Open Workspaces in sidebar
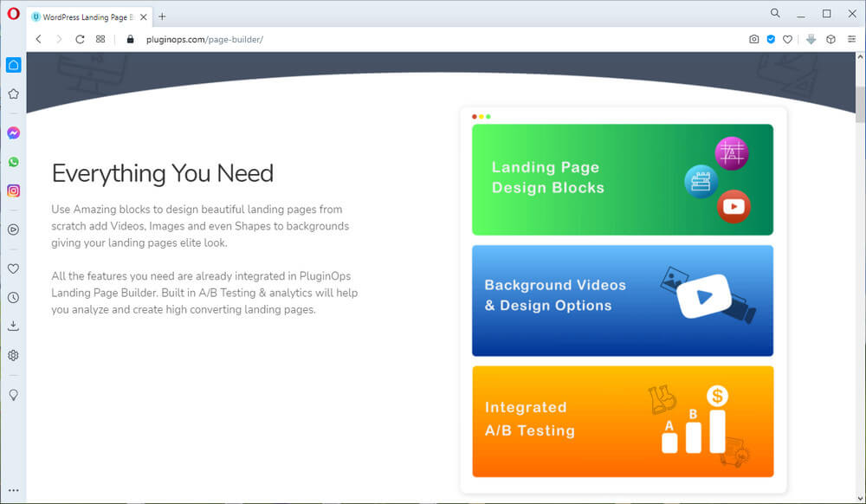Screen dimensions: 866x504 pyautogui.click(x=13, y=94)
